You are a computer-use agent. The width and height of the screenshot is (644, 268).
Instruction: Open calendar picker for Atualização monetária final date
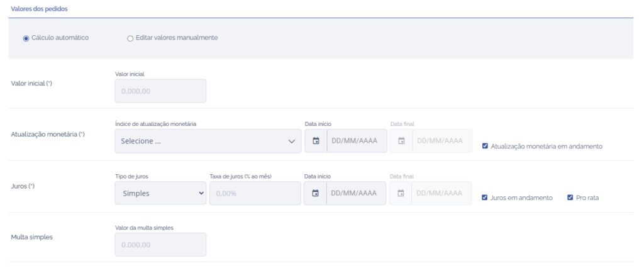coord(401,141)
